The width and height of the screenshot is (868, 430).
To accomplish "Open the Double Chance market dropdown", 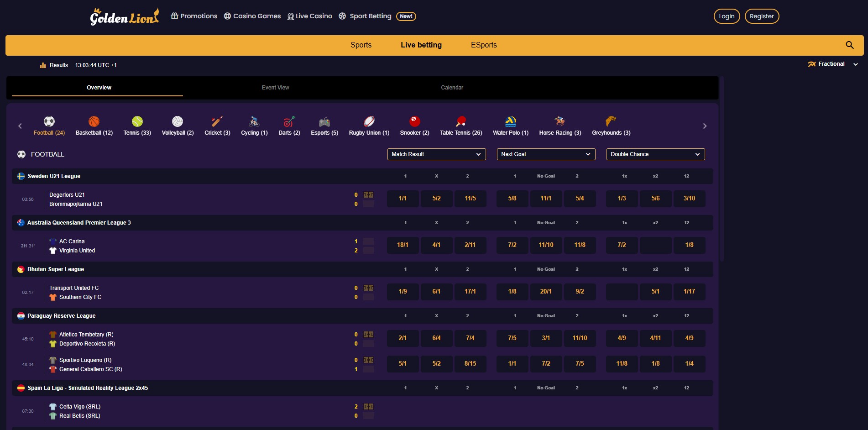I will (x=655, y=154).
